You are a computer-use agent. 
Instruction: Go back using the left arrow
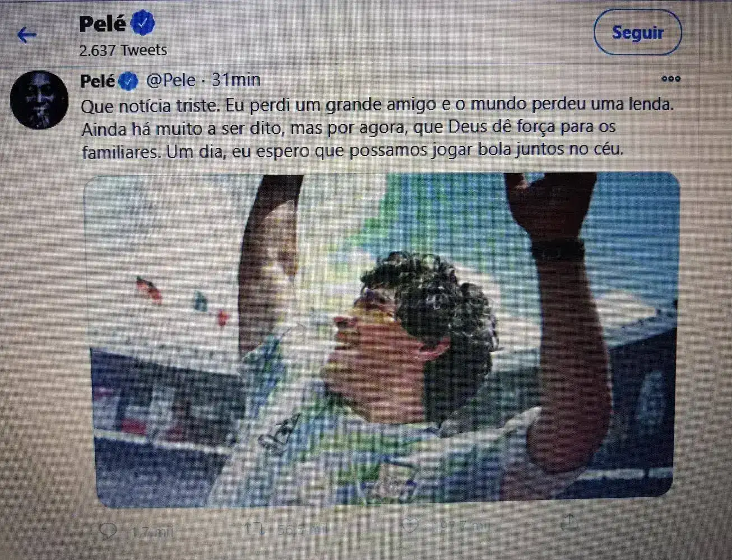pyautogui.click(x=26, y=35)
